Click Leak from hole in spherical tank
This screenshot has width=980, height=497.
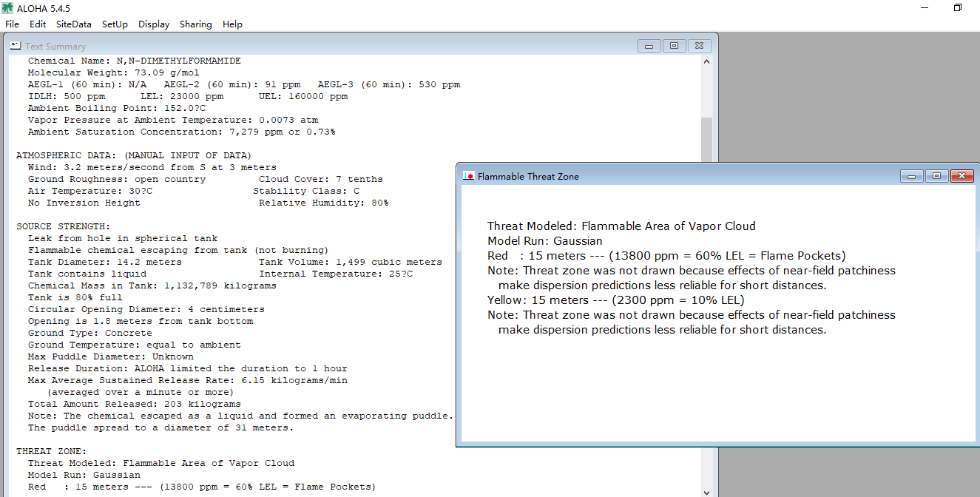click(x=123, y=238)
